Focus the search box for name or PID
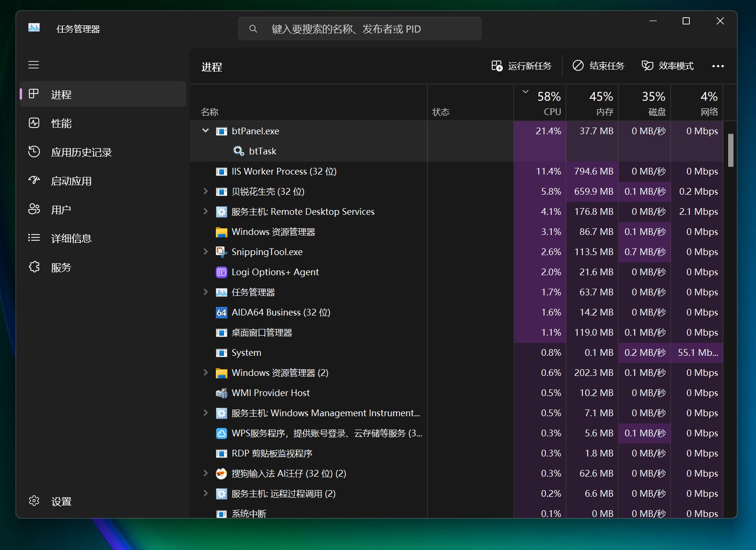This screenshot has height=550, width=756. coord(360,29)
